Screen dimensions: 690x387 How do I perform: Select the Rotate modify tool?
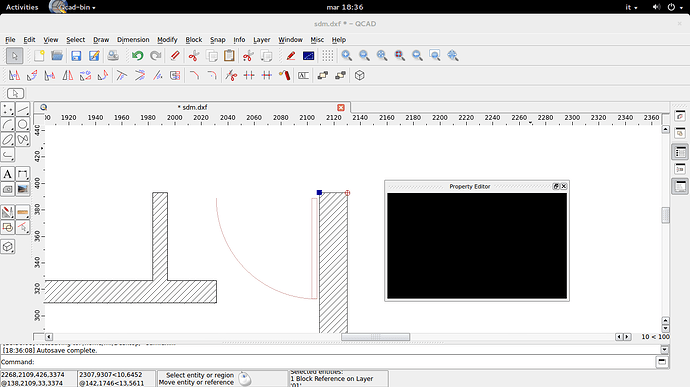pos(32,76)
